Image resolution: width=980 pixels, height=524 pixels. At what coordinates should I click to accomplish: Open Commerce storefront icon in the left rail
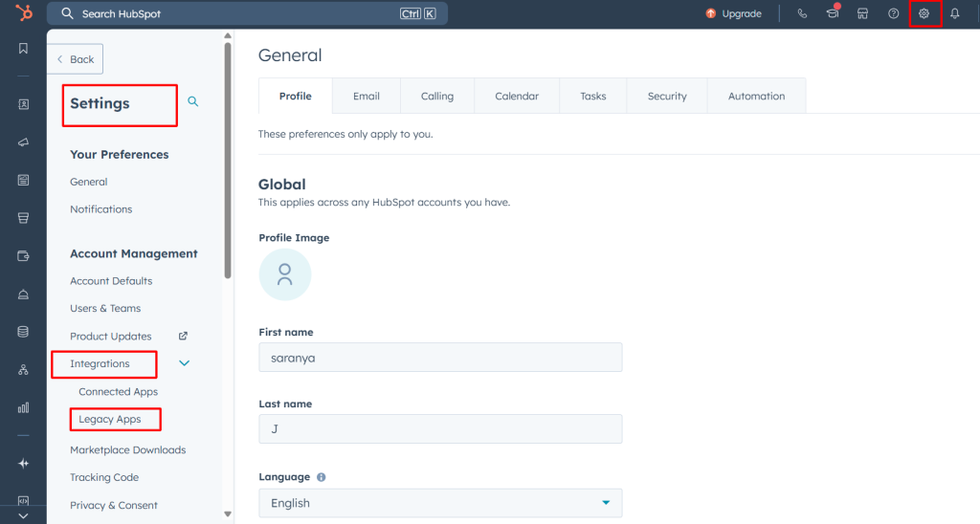(23, 218)
